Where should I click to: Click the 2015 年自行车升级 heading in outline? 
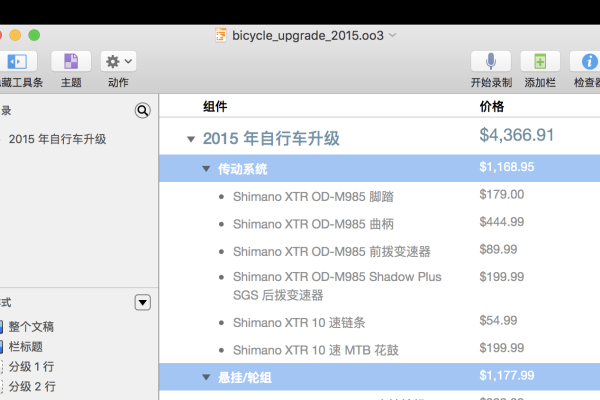pyautogui.click(x=271, y=139)
